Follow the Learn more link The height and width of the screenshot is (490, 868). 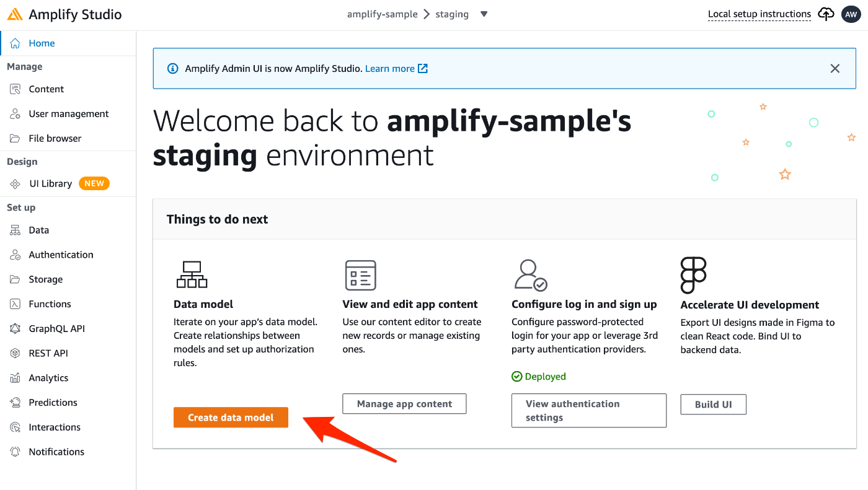pos(390,69)
